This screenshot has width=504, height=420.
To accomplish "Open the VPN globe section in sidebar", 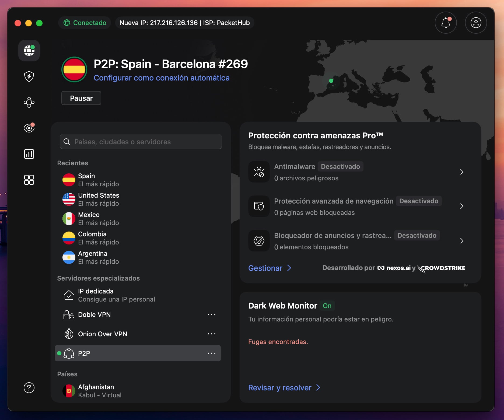I will click(29, 51).
